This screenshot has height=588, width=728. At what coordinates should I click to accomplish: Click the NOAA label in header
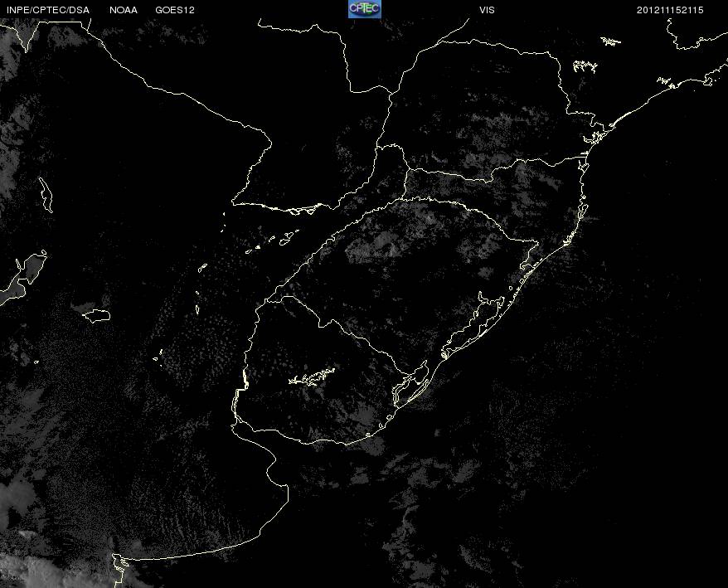[124, 10]
